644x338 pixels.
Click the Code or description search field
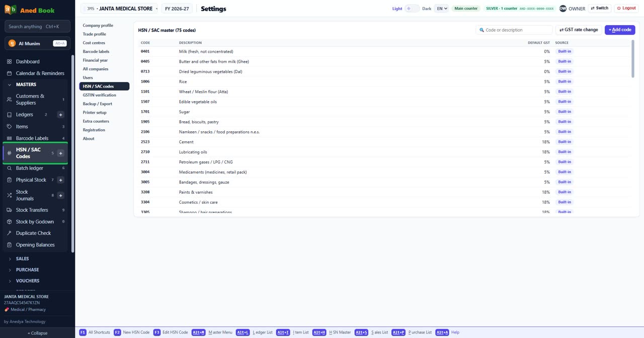tap(514, 30)
